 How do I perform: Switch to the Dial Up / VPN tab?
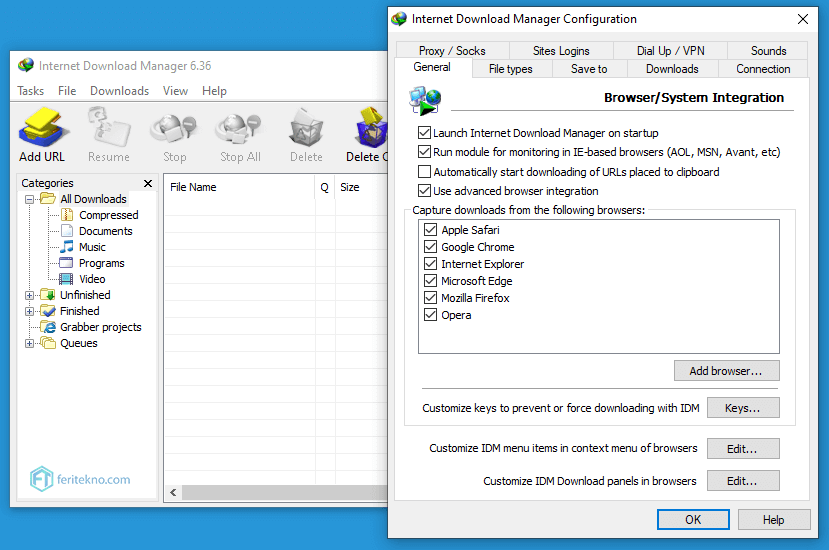[670, 51]
